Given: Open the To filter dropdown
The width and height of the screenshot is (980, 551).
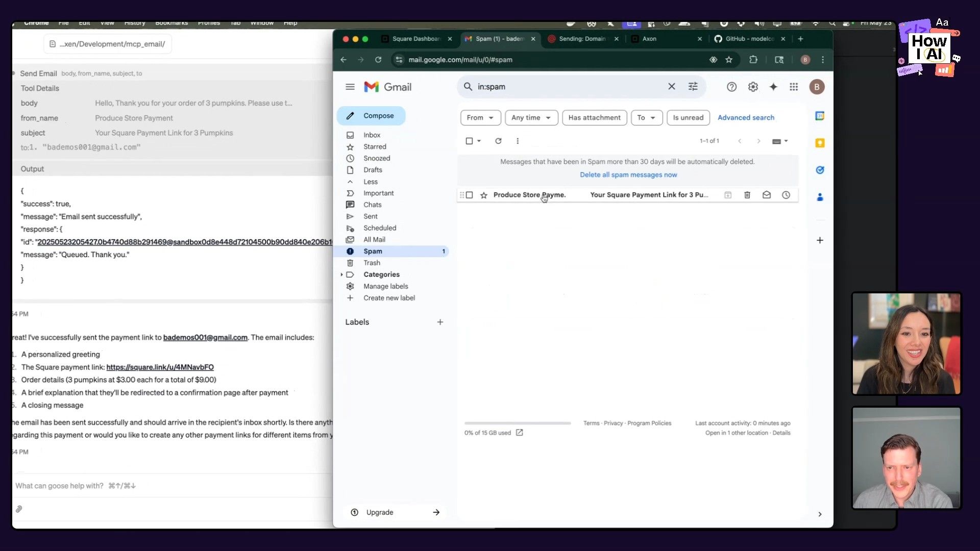Looking at the screenshot, I should 646,117.
